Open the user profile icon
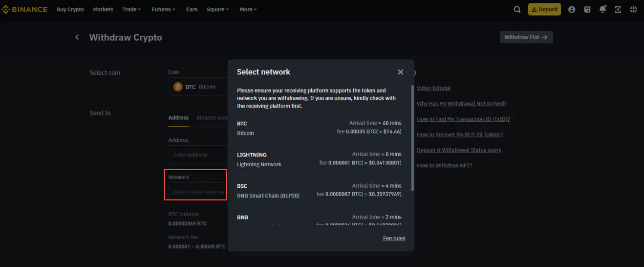Viewport: 644px width, 267px height. click(572, 9)
